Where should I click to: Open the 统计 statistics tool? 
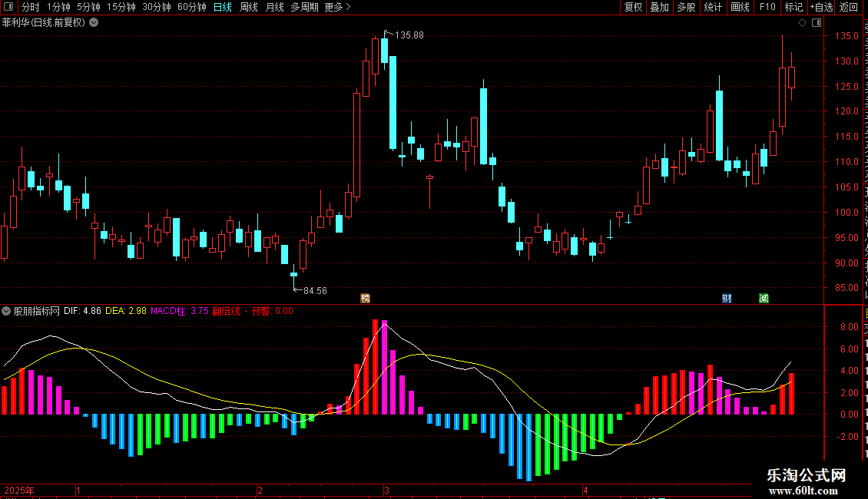712,7
